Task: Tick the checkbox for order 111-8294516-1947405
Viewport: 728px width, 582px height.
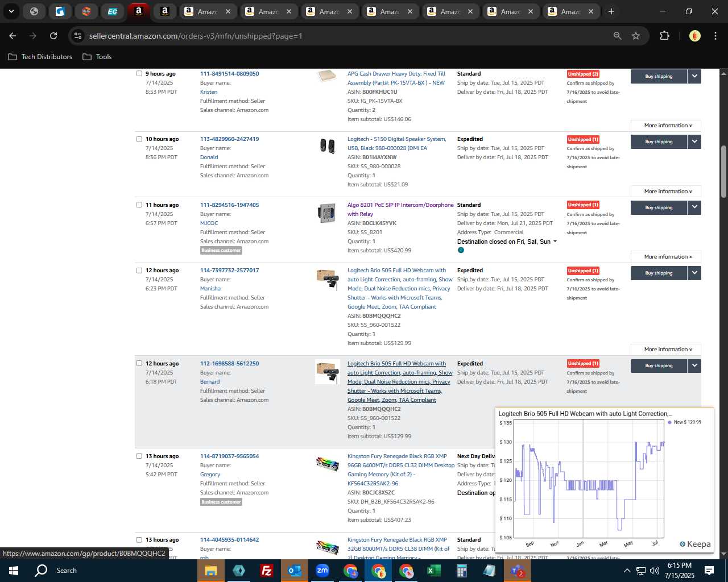Action: tap(139, 205)
